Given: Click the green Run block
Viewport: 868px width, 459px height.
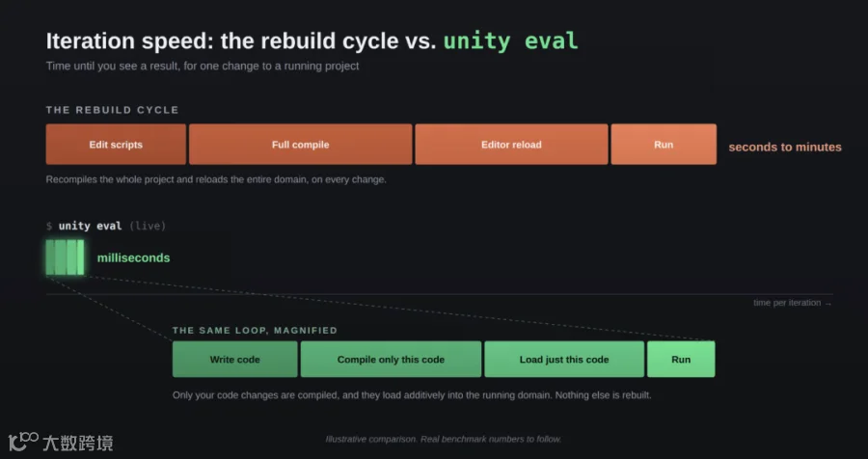Looking at the screenshot, I should pos(681,360).
